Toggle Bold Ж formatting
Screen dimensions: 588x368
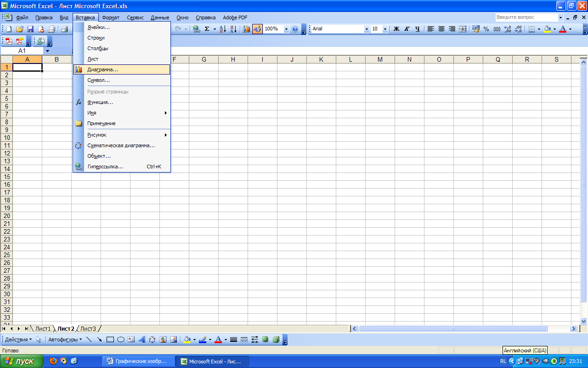click(396, 29)
